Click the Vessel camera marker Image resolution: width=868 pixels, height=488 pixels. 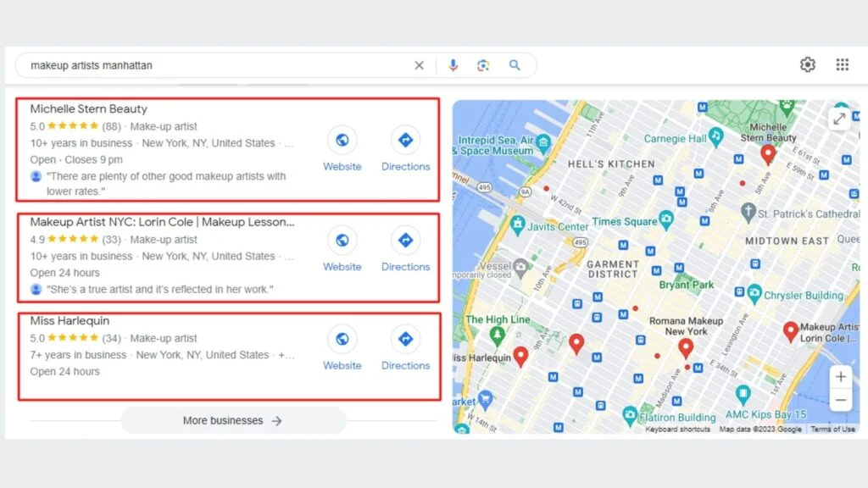[520, 268]
